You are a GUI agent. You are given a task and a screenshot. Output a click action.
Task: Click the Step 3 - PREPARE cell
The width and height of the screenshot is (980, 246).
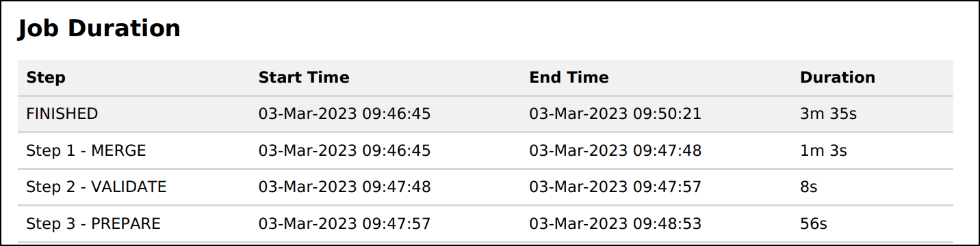pos(93,223)
